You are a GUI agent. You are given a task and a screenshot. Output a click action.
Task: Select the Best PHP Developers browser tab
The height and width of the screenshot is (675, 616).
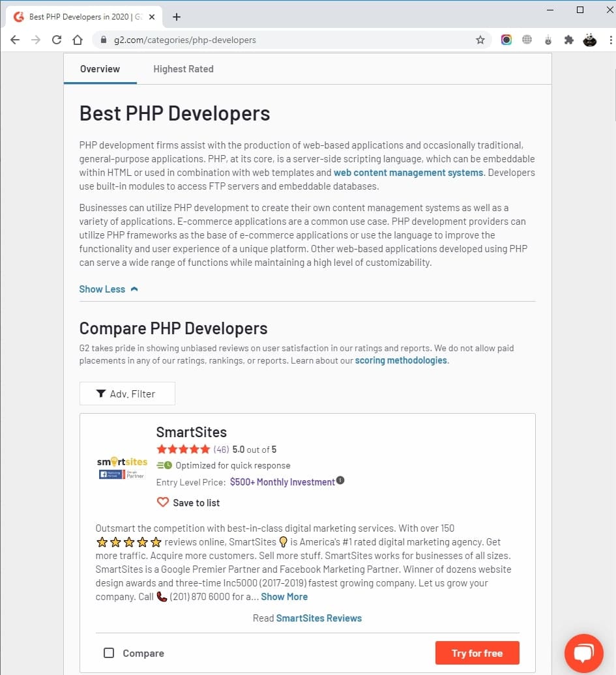coord(84,17)
